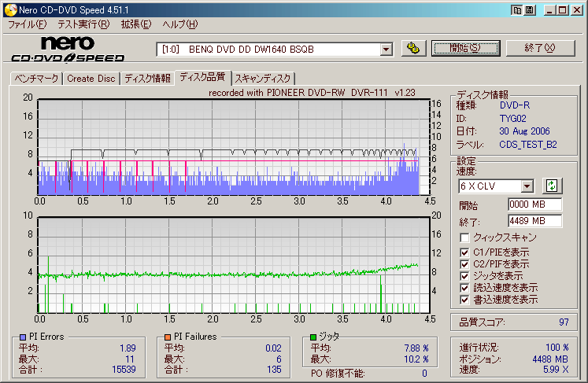Click the PI Failures orange color swatch

point(168,337)
